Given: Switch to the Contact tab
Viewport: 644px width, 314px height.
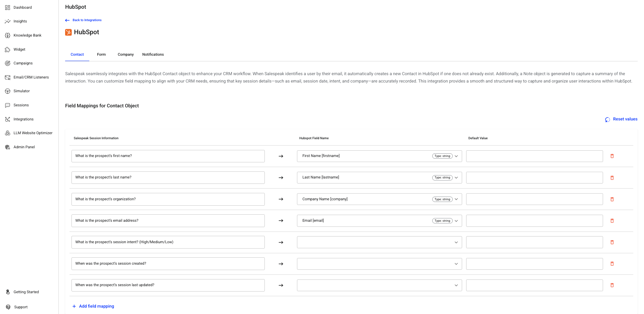Looking at the screenshot, I should (77, 54).
